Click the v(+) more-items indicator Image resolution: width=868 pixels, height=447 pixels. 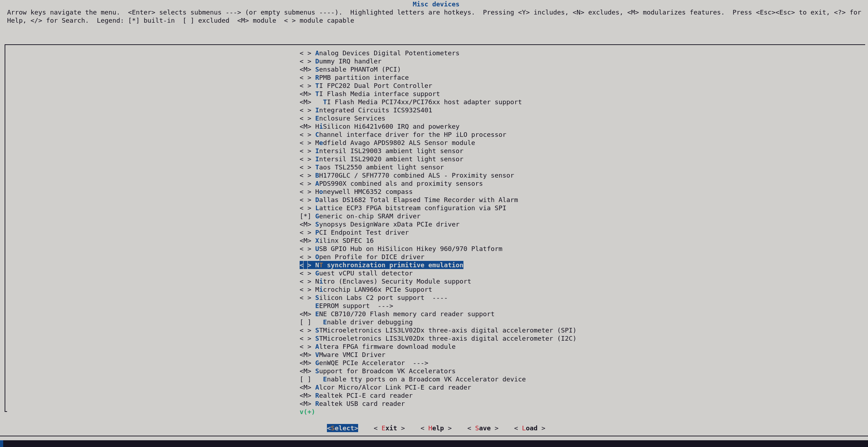(307, 412)
